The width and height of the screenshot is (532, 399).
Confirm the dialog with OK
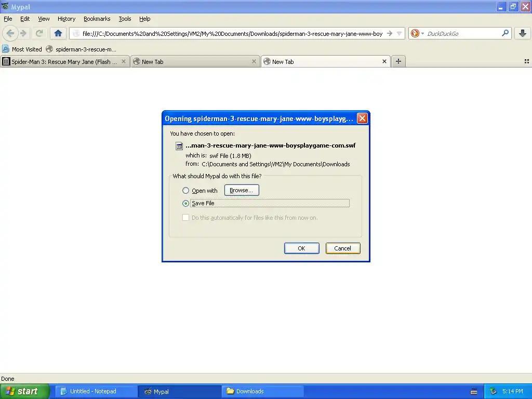click(x=301, y=248)
